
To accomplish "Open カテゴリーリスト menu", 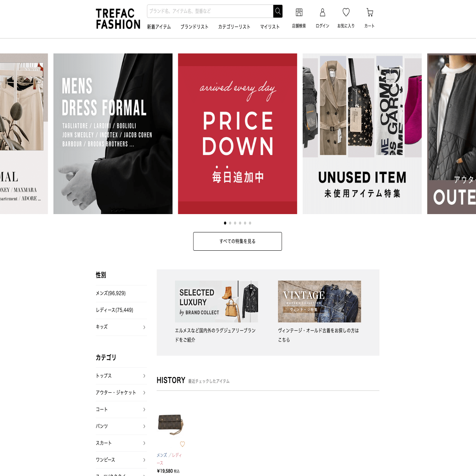I will 234,27.
